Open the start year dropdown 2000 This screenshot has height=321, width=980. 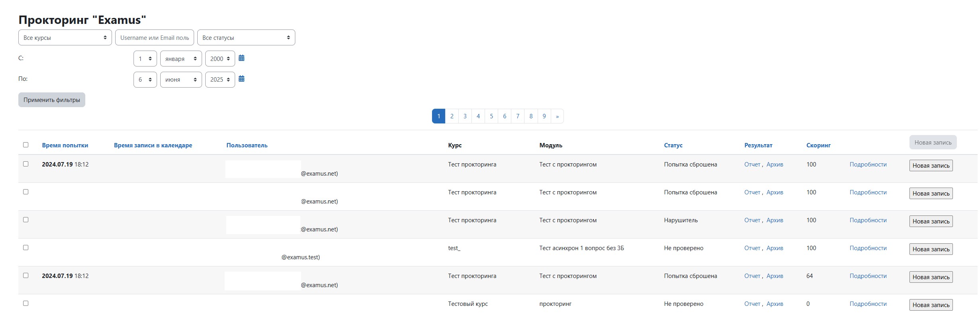[220, 59]
